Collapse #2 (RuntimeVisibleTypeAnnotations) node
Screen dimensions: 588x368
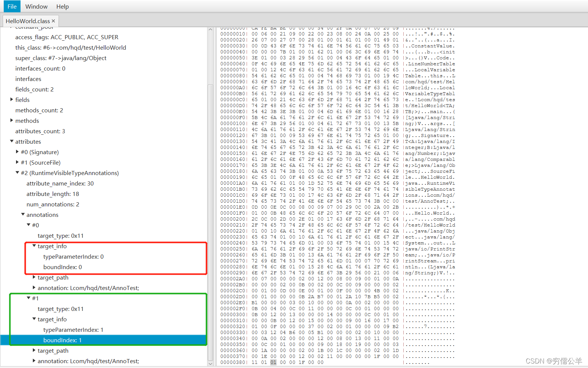(x=17, y=173)
